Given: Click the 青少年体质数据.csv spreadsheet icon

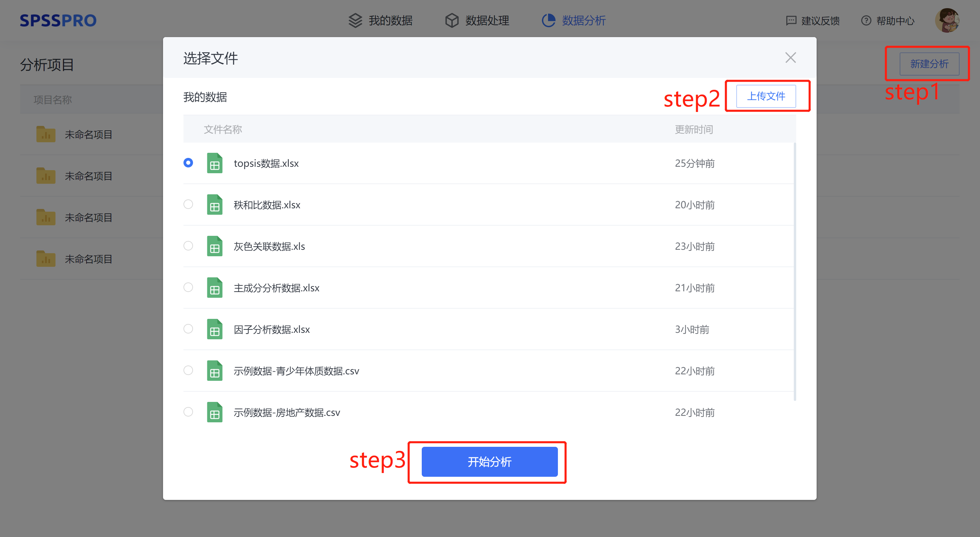Looking at the screenshot, I should point(214,371).
